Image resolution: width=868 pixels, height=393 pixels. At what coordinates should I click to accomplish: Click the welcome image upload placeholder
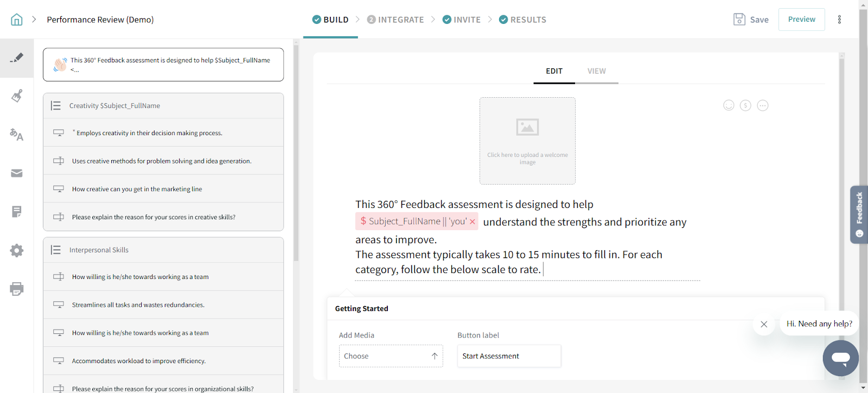(x=527, y=141)
